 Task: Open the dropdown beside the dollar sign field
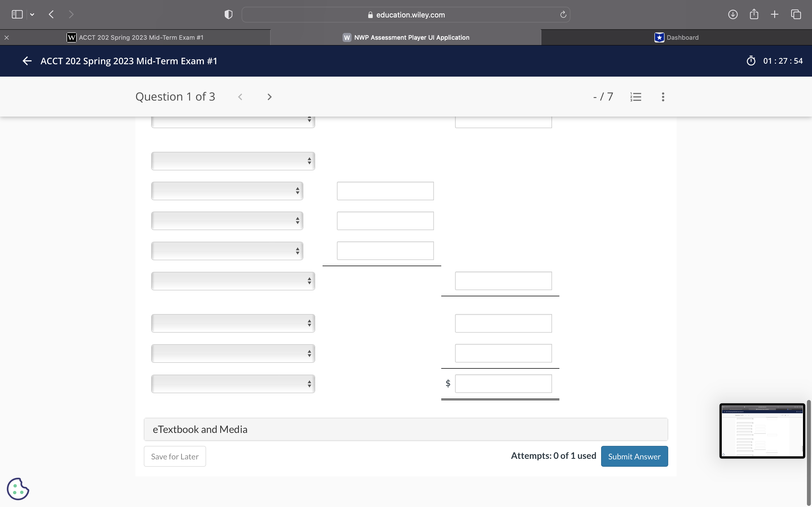point(233,384)
